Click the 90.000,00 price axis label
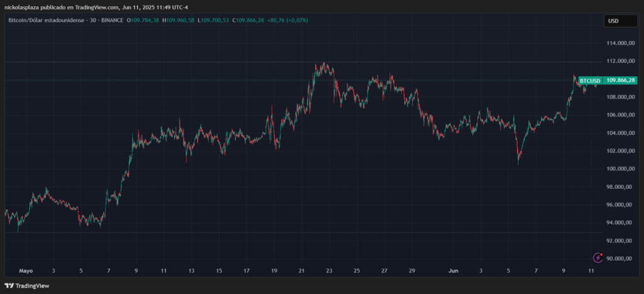 point(619,259)
